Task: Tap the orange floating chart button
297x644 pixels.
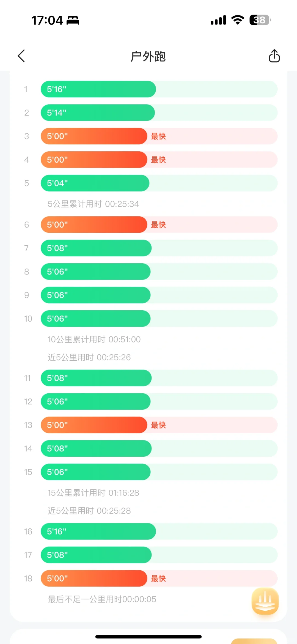Action: pos(265,601)
